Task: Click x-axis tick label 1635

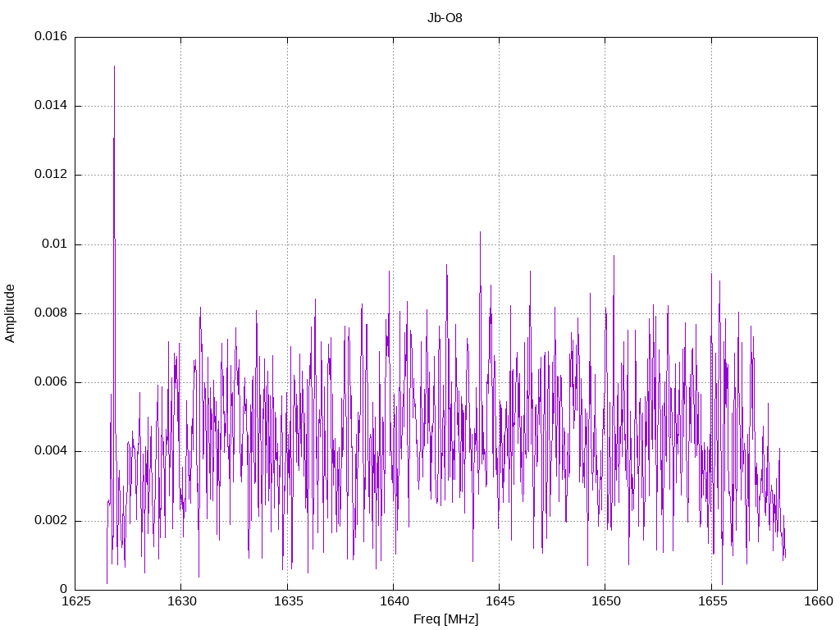Action: pos(288,601)
